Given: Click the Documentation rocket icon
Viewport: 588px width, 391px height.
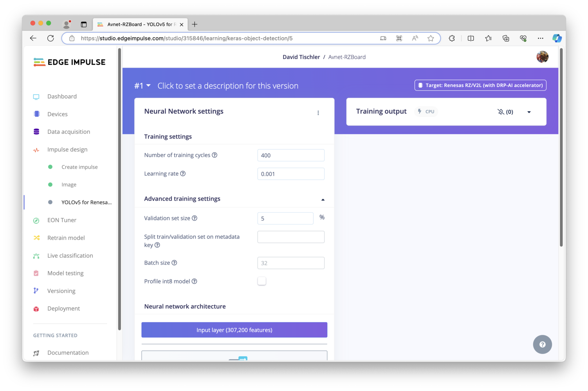Looking at the screenshot, I should [x=36, y=353].
